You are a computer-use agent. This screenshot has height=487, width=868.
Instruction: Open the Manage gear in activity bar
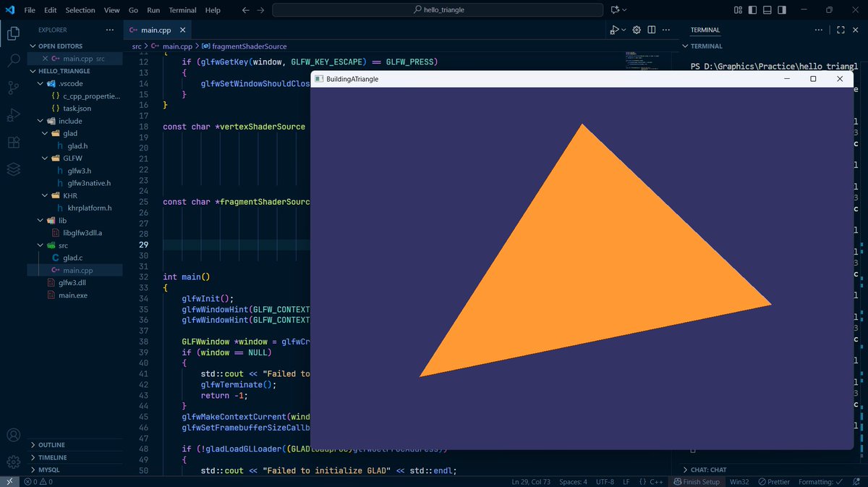(13, 462)
